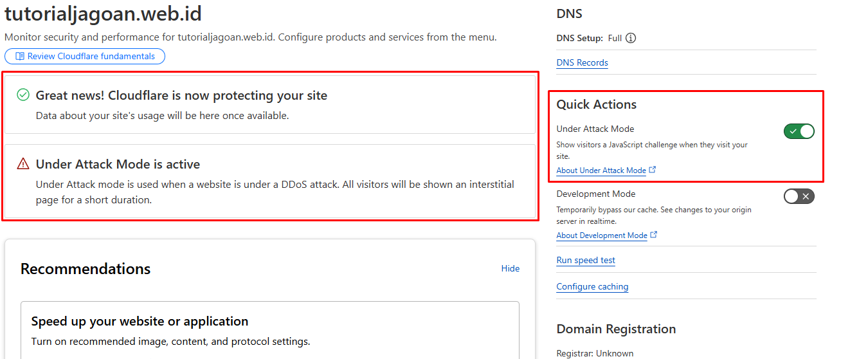Viewport: 868px width, 359px height.
Task: Click the Review Cloudflare fundamentals button
Action: point(85,57)
